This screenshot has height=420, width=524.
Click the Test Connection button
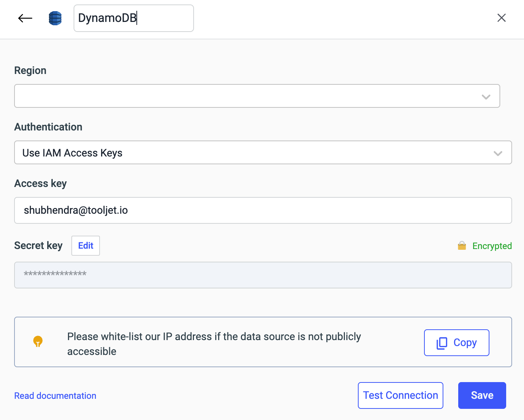400,395
